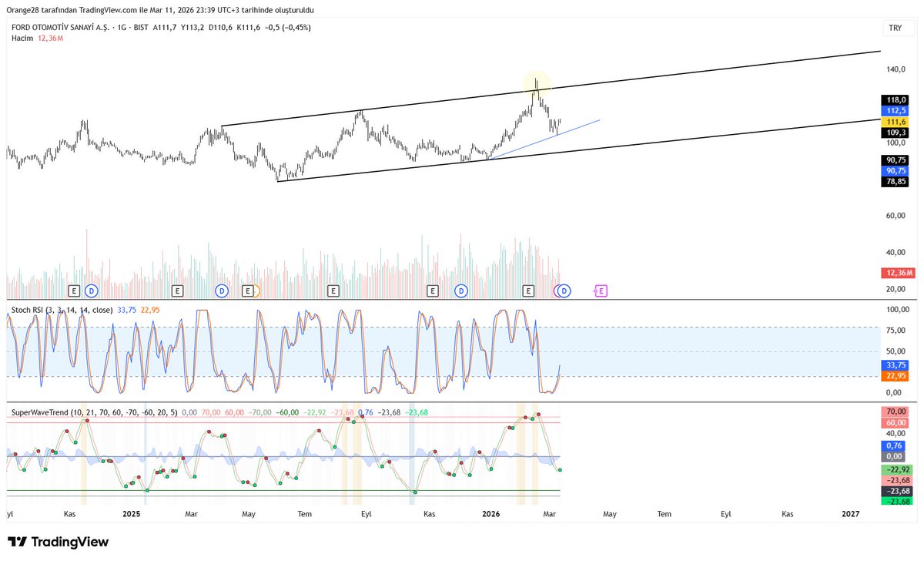Click the yellow highlight circle at the price peak
The image size is (924, 561).
point(536,83)
